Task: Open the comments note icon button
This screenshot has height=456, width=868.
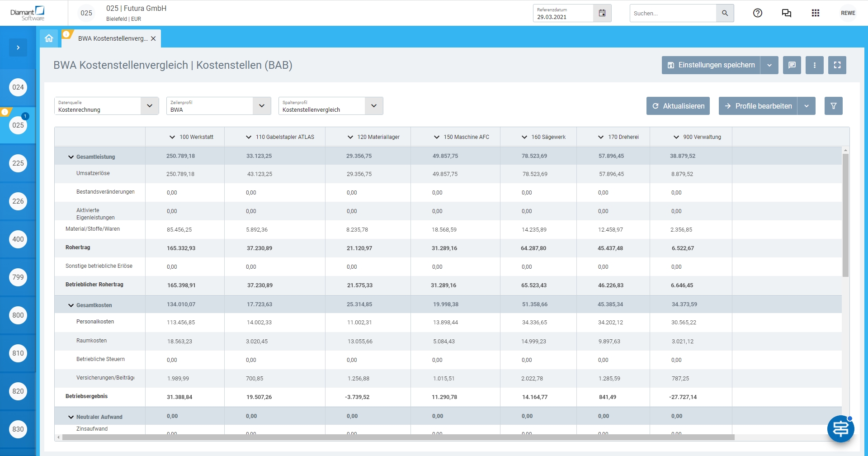Action: [792, 65]
